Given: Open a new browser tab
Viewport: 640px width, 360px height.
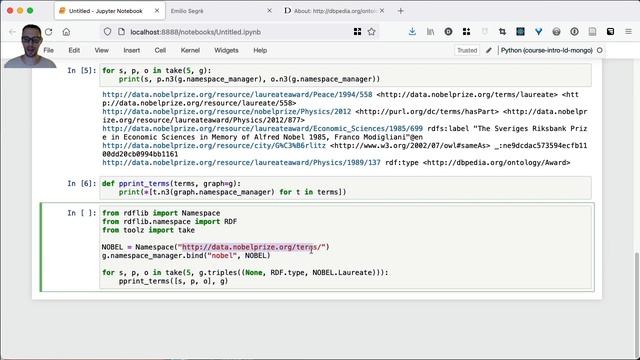Looking at the screenshot, I should [400, 11].
